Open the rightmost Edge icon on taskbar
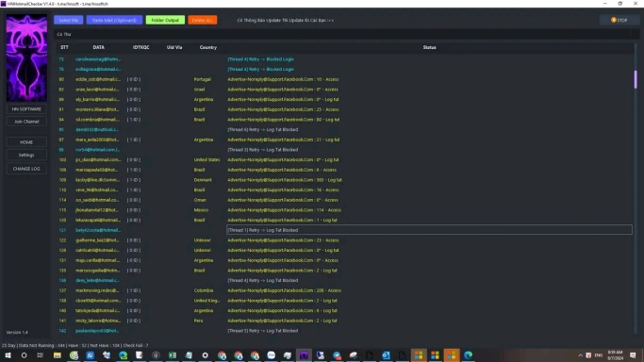The image size is (644, 362). 468,355
